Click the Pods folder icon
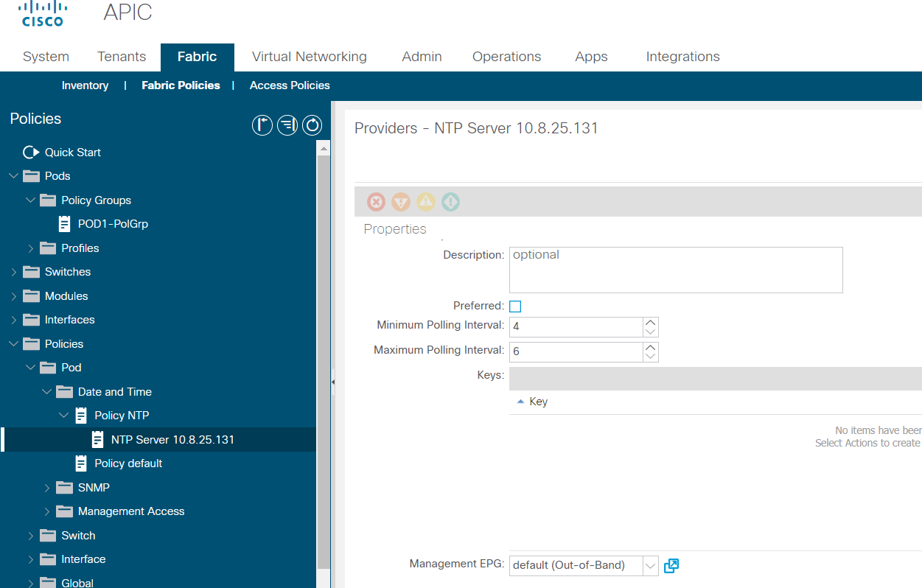922x588 pixels. point(32,176)
